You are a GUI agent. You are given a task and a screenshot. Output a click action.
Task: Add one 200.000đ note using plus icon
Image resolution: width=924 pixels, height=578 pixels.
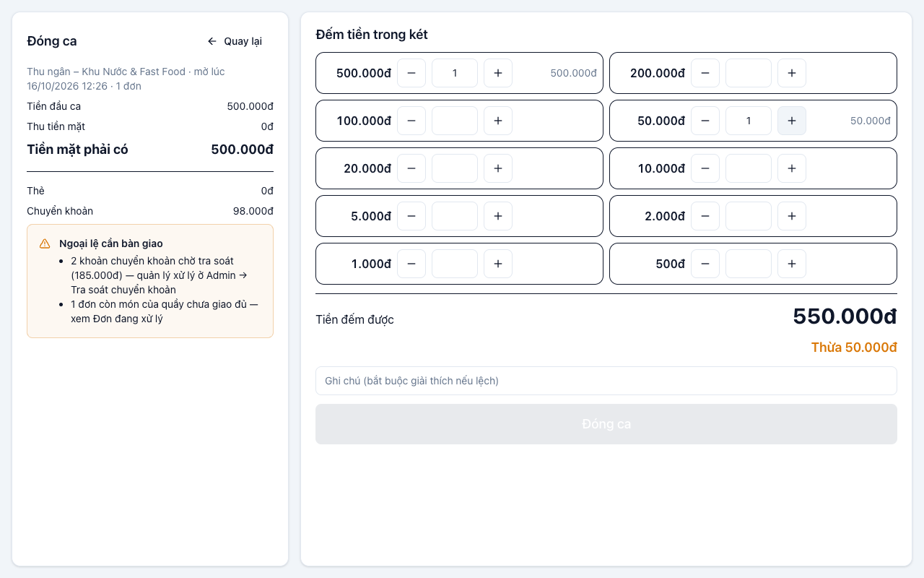pos(792,73)
